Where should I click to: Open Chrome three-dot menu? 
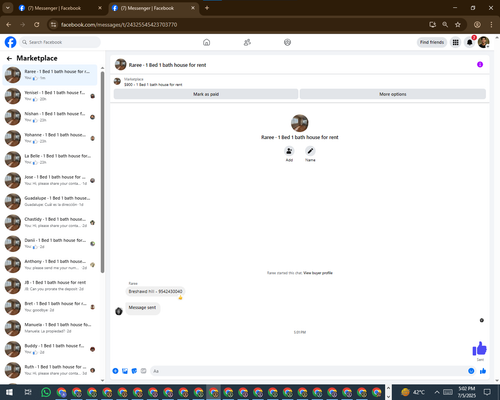point(491,25)
